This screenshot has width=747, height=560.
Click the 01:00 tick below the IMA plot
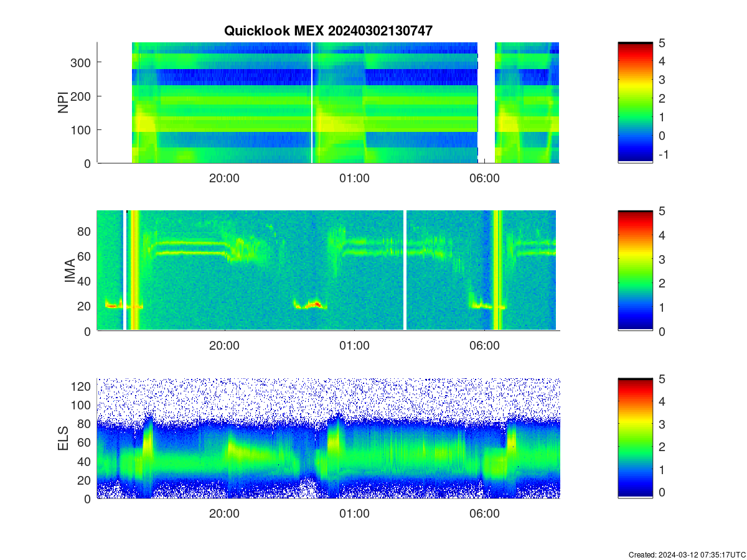pos(354,346)
